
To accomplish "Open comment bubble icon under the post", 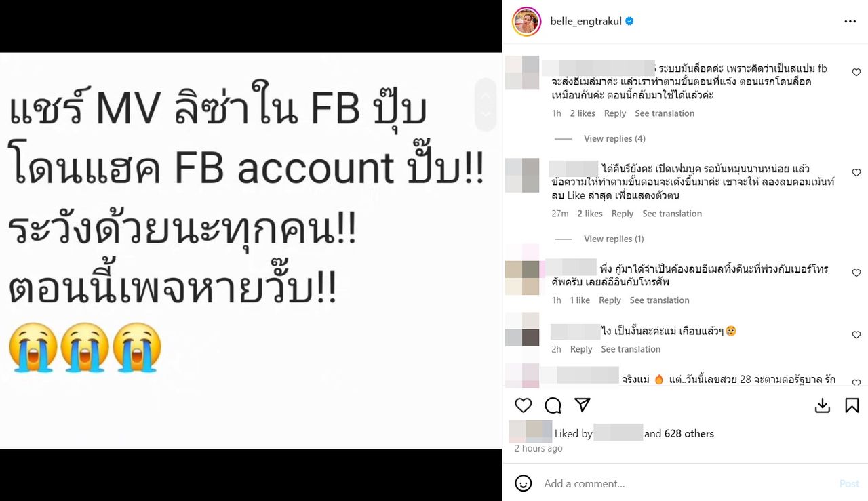I will [x=553, y=405].
